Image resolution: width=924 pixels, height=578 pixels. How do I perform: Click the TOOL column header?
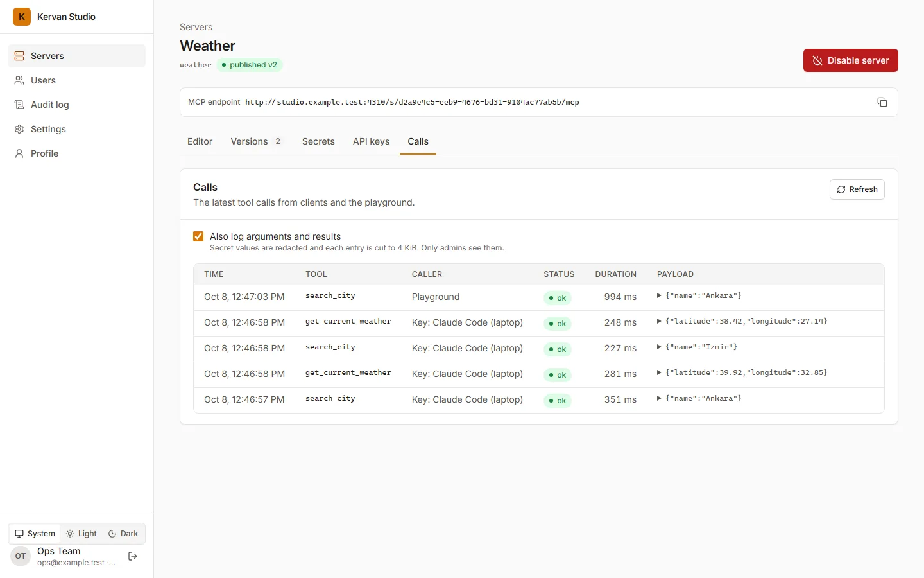pos(316,274)
